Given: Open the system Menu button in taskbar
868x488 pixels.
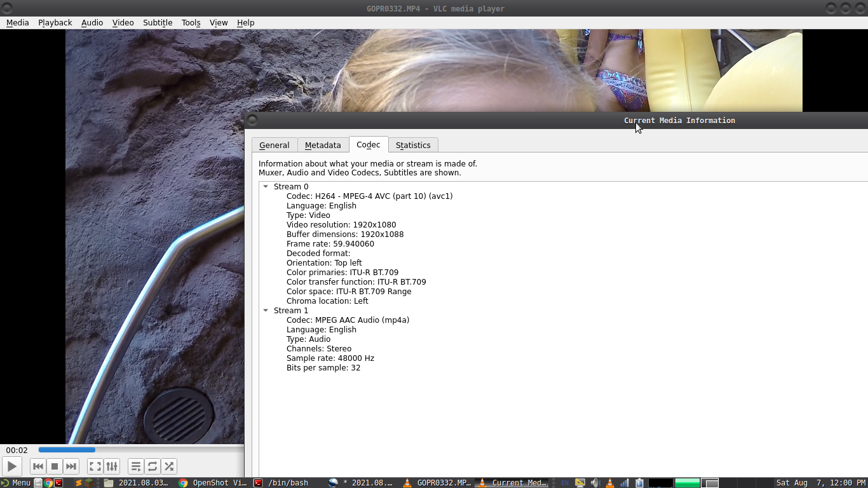Looking at the screenshot, I should pos(15,483).
